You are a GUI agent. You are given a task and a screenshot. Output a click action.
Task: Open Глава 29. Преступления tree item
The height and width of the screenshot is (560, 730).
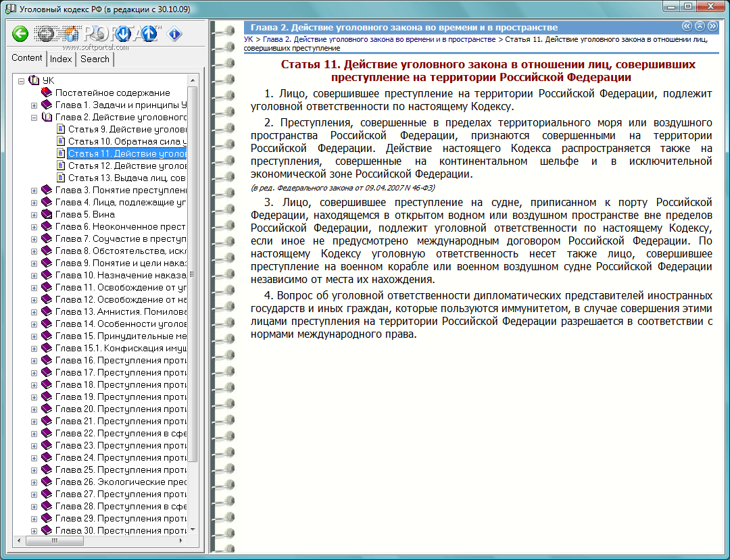[120, 518]
